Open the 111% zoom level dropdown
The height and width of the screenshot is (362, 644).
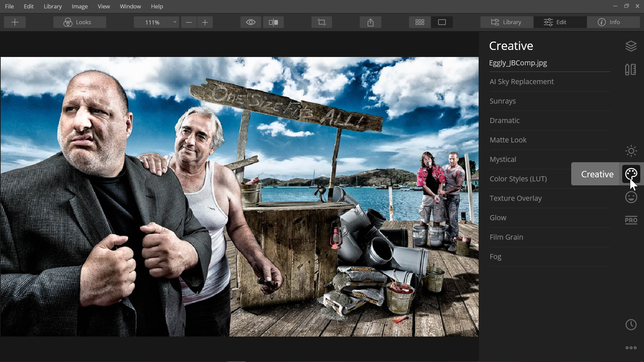pyautogui.click(x=156, y=22)
